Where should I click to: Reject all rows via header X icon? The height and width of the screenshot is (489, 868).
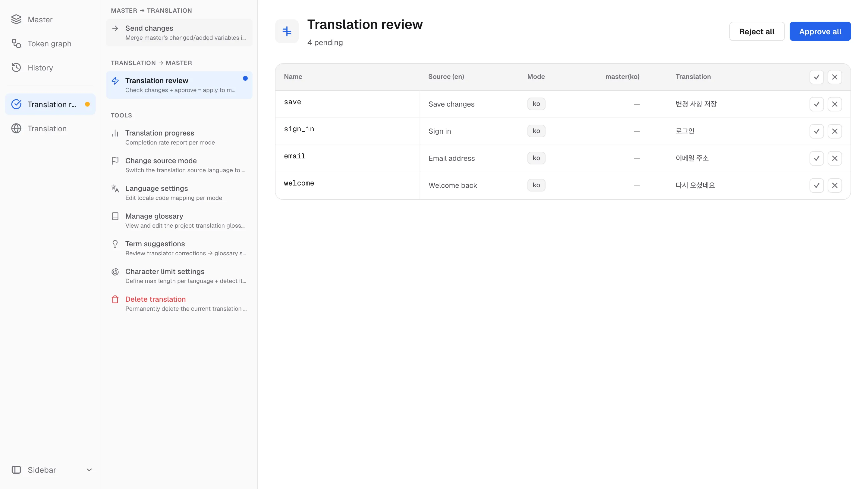835,77
